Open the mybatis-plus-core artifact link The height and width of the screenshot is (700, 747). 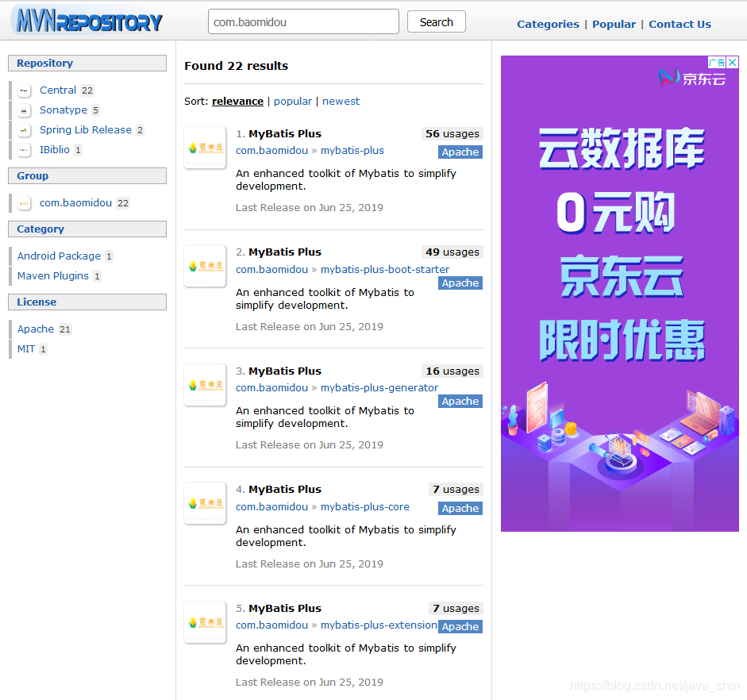pos(365,507)
